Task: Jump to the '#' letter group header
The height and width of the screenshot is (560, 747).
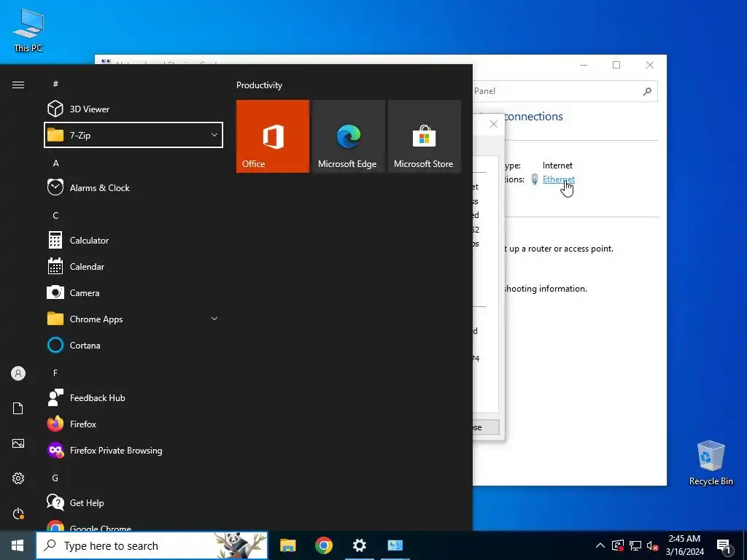Action: (x=55, y=84)
